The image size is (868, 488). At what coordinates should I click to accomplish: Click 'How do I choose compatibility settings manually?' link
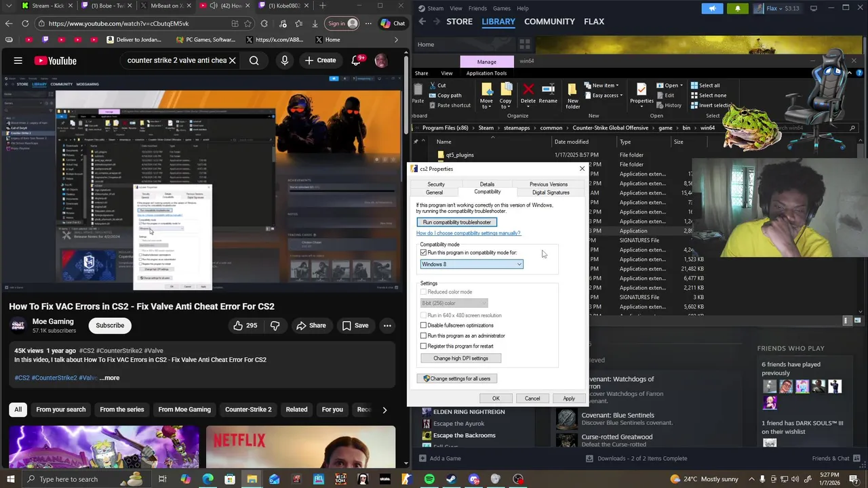coord(469,233)
